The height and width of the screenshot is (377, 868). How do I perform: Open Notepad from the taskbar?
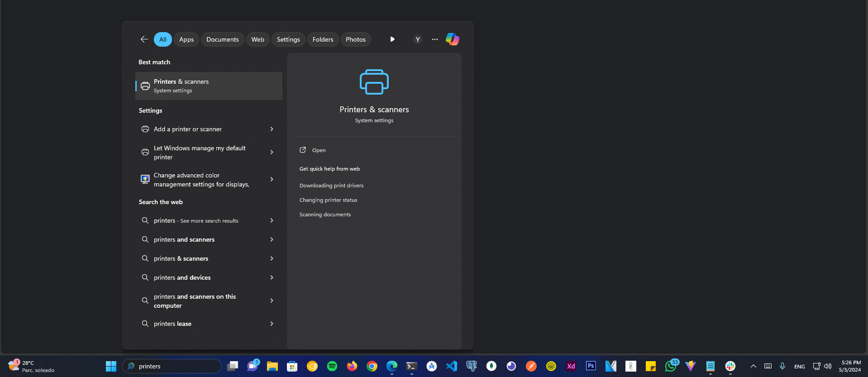pos(711,366)
